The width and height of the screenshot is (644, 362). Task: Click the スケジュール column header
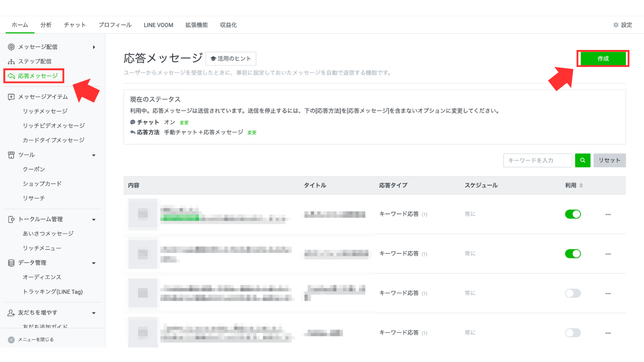tap(481, 185)
